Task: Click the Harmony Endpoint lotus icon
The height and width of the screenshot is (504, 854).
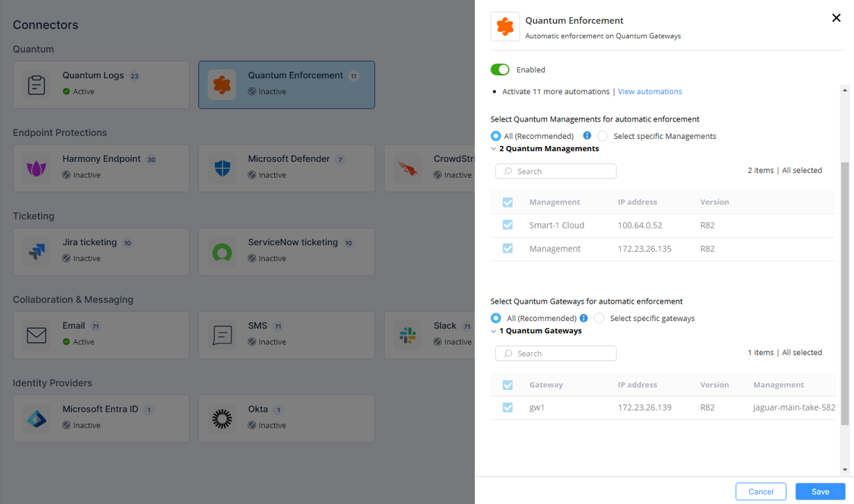Action: tap(36, 168)
